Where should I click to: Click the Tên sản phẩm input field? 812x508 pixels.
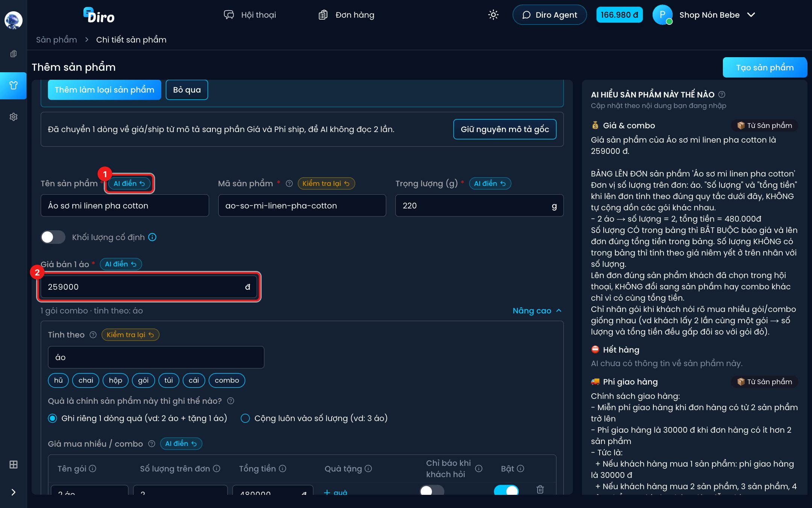(x=125, y=206)
